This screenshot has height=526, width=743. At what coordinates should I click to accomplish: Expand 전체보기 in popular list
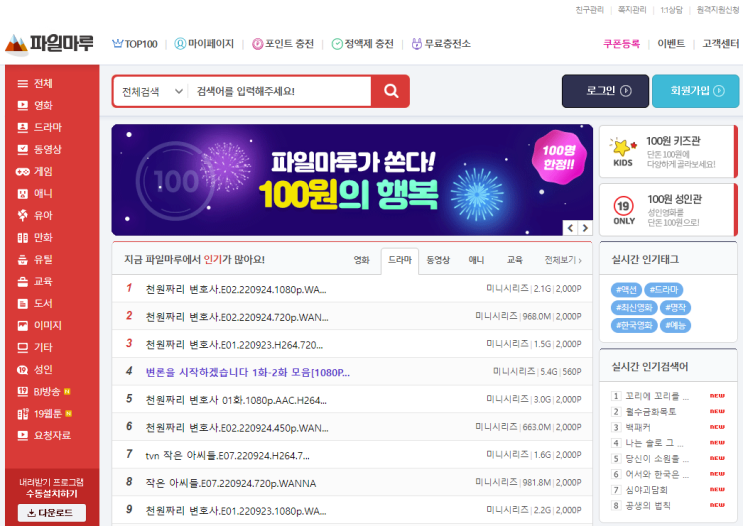[x=563, y=260]
